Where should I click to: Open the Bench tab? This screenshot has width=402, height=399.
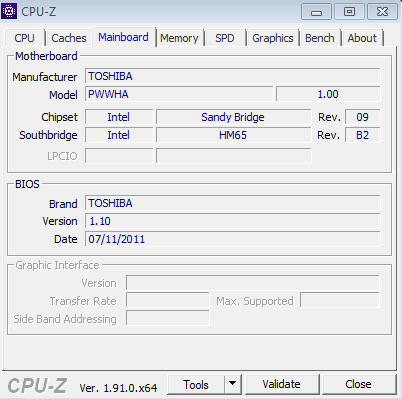pos(320,38)
